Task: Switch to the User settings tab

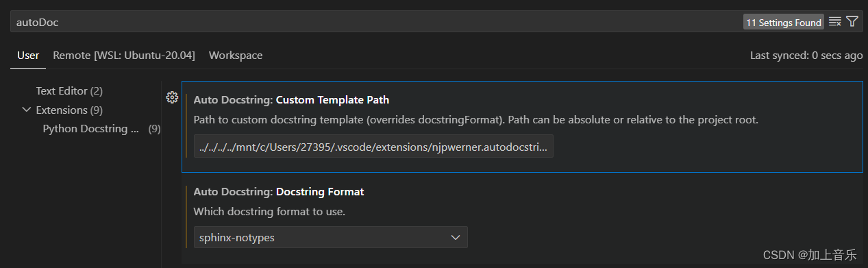Action: [28, 56]
